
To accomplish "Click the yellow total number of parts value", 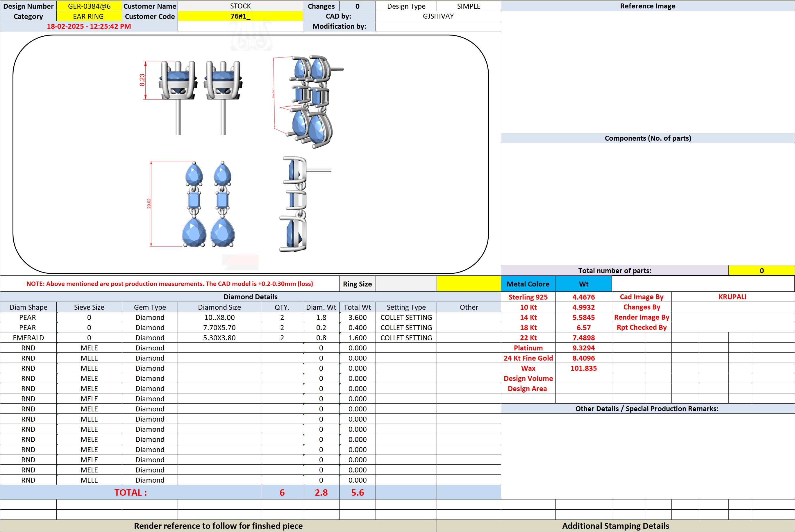I will [761, 271].
